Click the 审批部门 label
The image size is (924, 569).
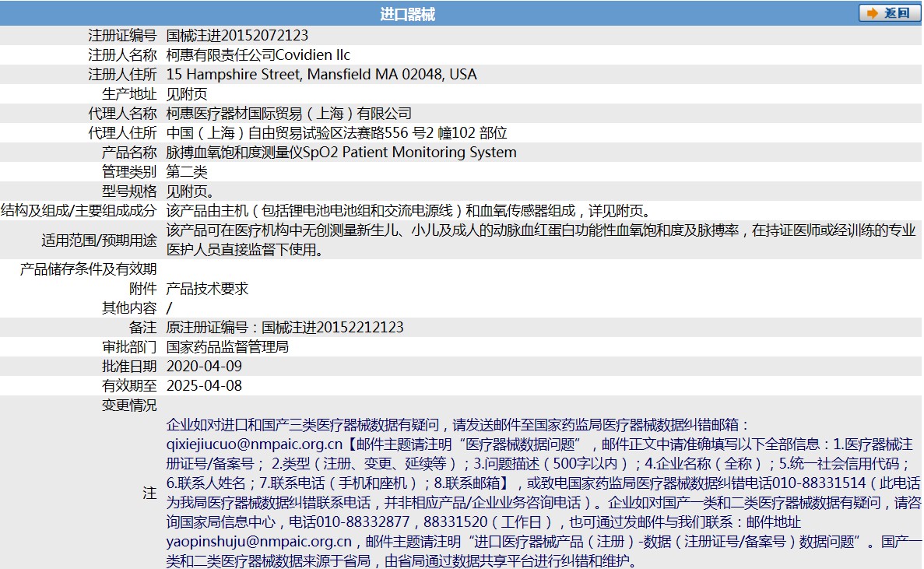(x=129, y=346)
